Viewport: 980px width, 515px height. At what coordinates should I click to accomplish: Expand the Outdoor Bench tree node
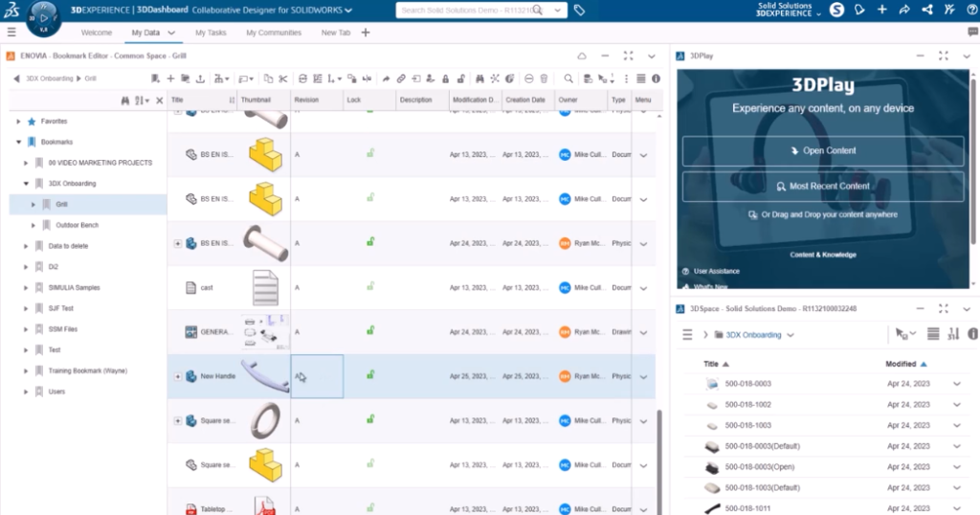click(33, 225)
